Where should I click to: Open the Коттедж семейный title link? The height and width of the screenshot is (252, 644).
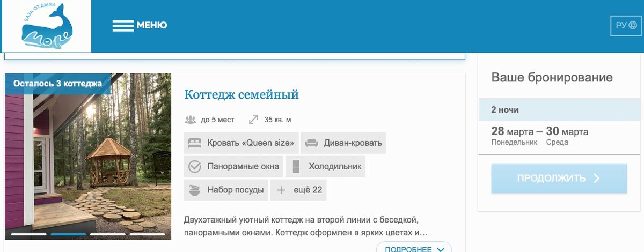point(241,95)
